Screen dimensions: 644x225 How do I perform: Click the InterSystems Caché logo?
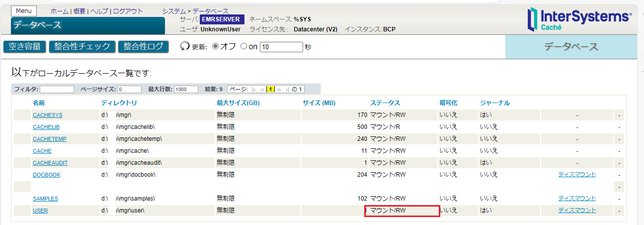(579, 19)
